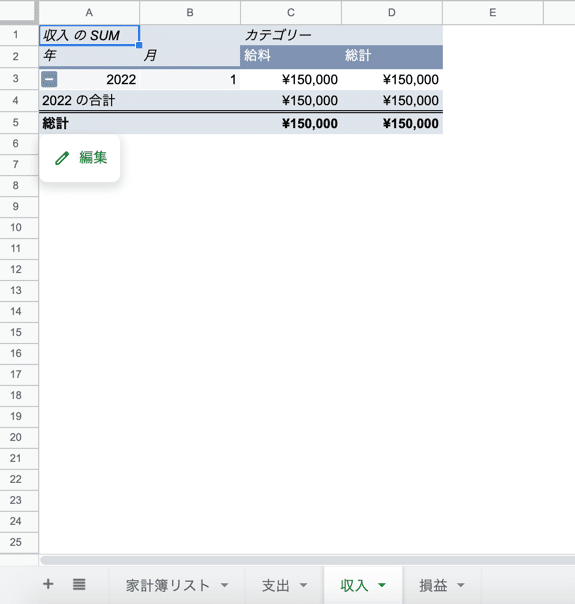
Task: Select row 5 header
Action: pos(19,123)
